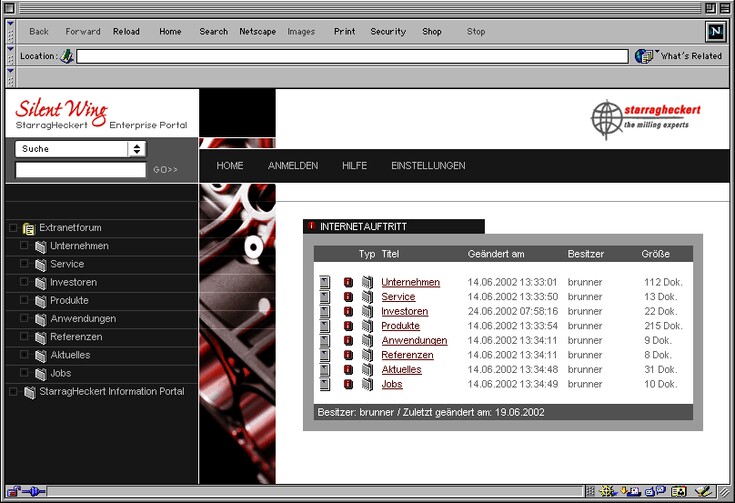
Task: Click the instant messenger icon in status bar
Action: point(655,491)
